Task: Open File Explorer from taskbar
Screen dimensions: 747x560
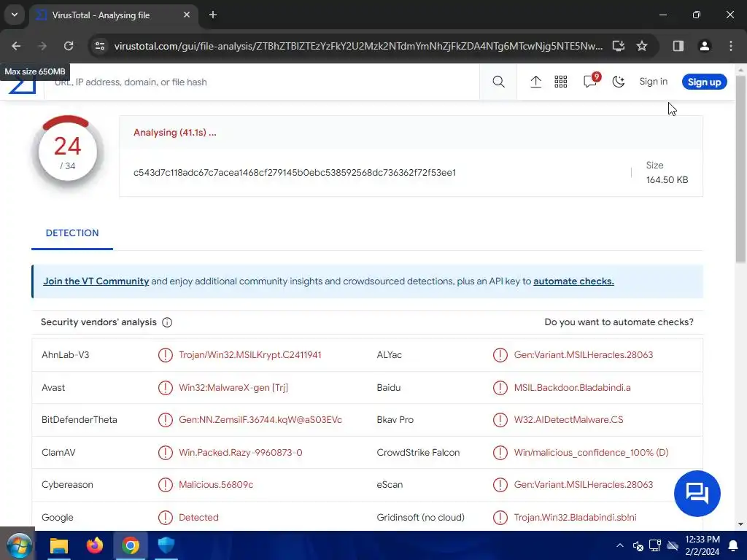Action: 59,545
